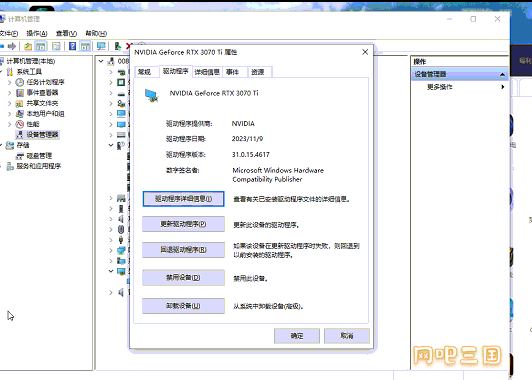
Task: Click the 存储 storage tree icon
Action: [10, 145]
